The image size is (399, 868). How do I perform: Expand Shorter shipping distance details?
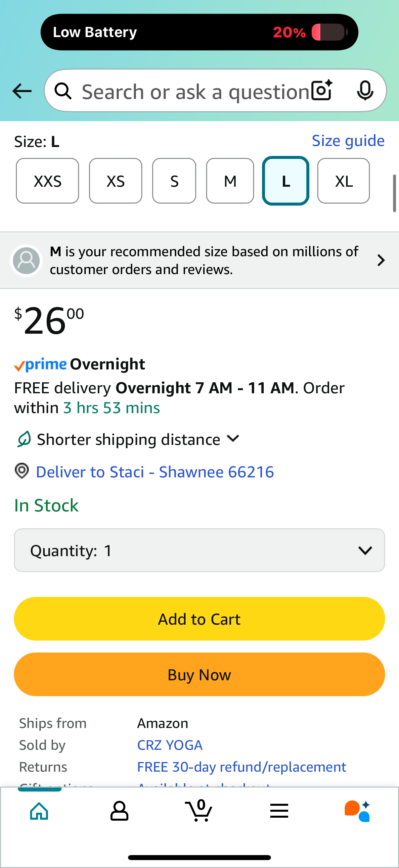(128, 439)
